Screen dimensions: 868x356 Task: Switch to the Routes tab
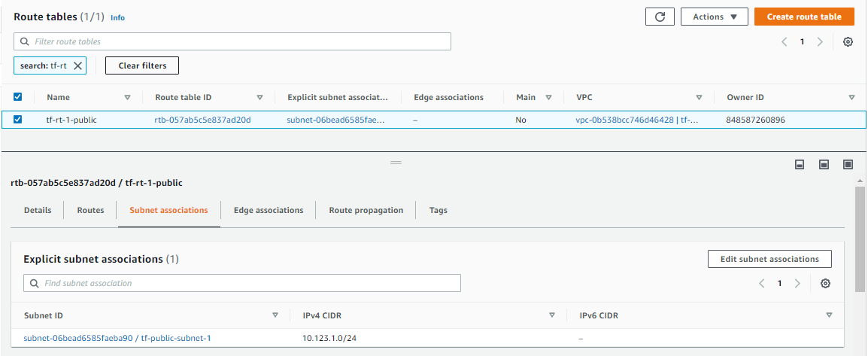(x=90, y=210)
